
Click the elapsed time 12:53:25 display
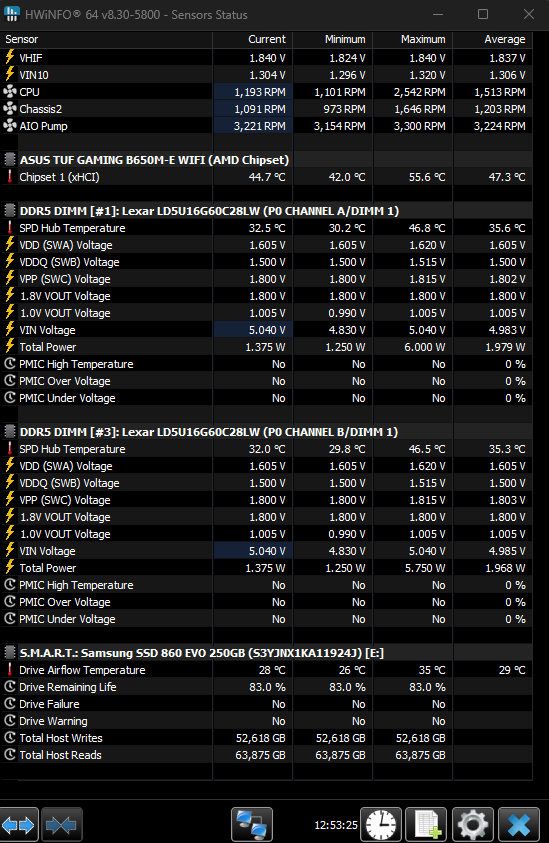(336, 825)
